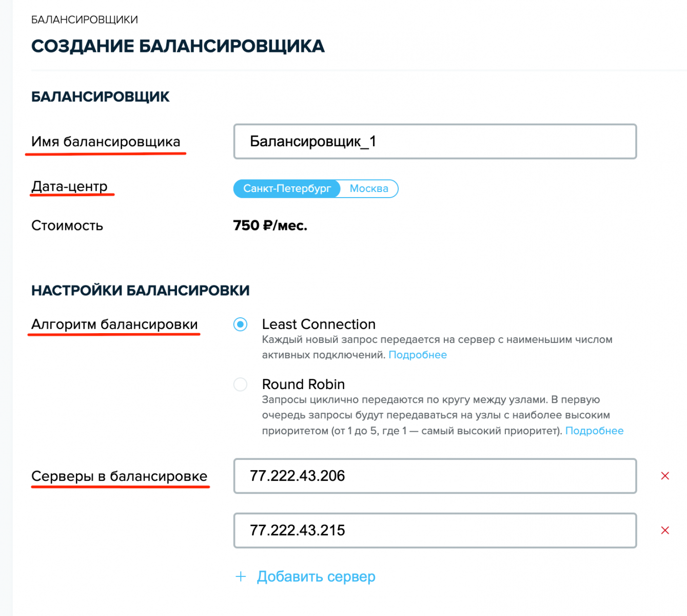
Task: Click the Round Robin label
Action: (303, 384)
